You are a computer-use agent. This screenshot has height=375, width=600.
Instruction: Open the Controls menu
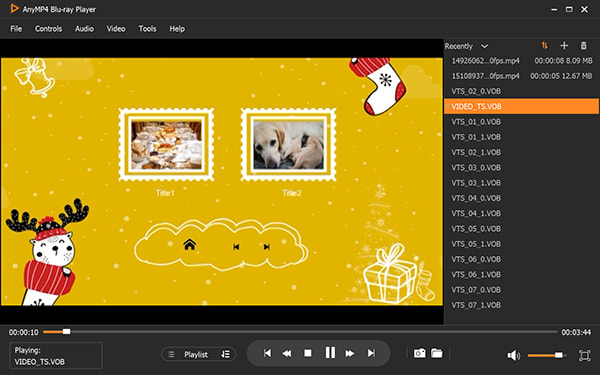pos(48,29)
